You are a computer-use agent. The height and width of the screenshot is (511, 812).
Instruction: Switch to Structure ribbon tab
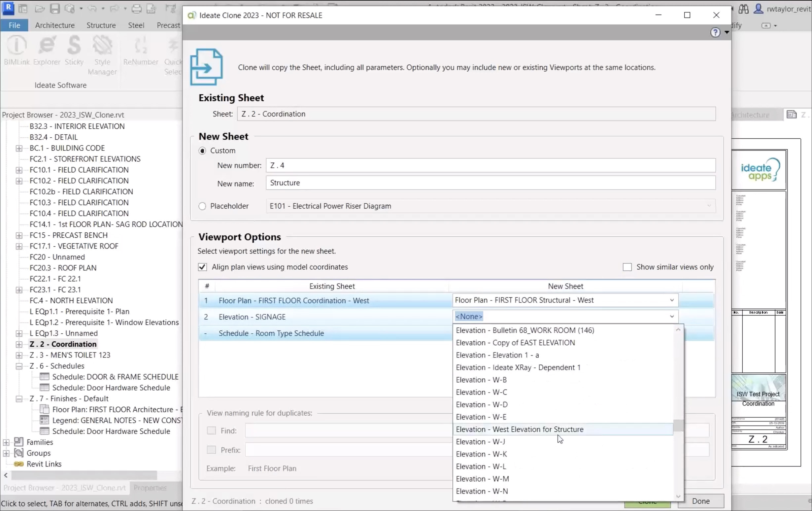[x=101, y=25]
